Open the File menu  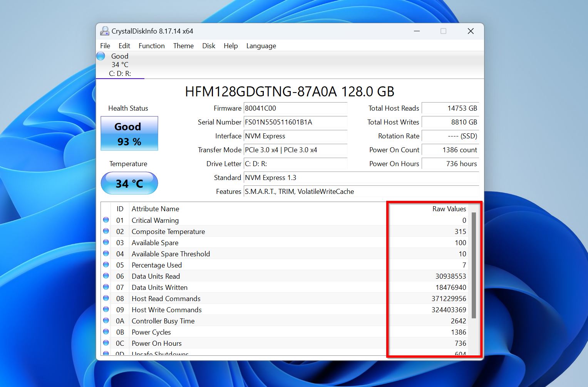click(x=105, y=46)
